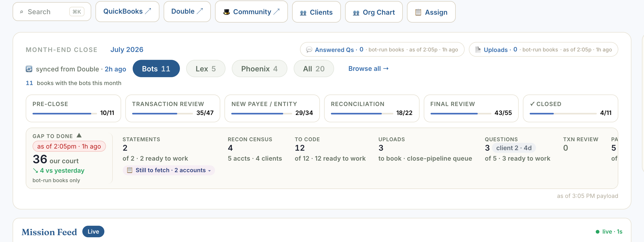
Task: Open the Org Chart button
Action: pyautogui.click(x=374, y=12)
